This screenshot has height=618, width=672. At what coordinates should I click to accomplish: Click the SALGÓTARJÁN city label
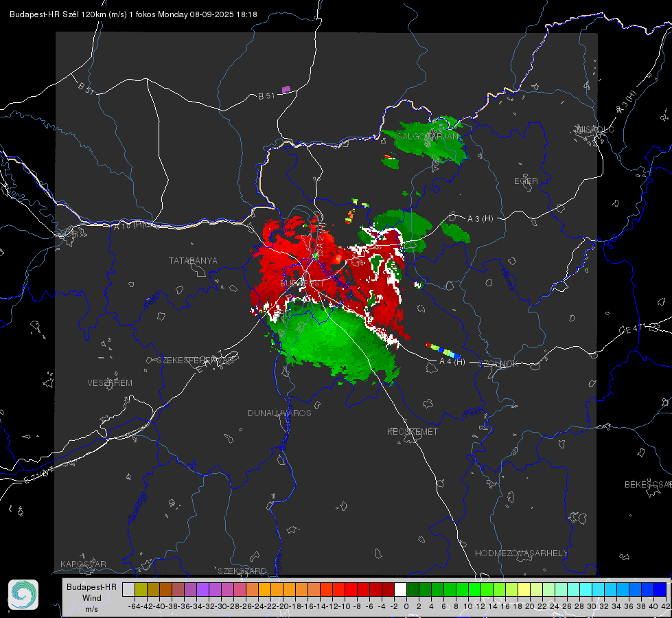[x=427, y=137]
